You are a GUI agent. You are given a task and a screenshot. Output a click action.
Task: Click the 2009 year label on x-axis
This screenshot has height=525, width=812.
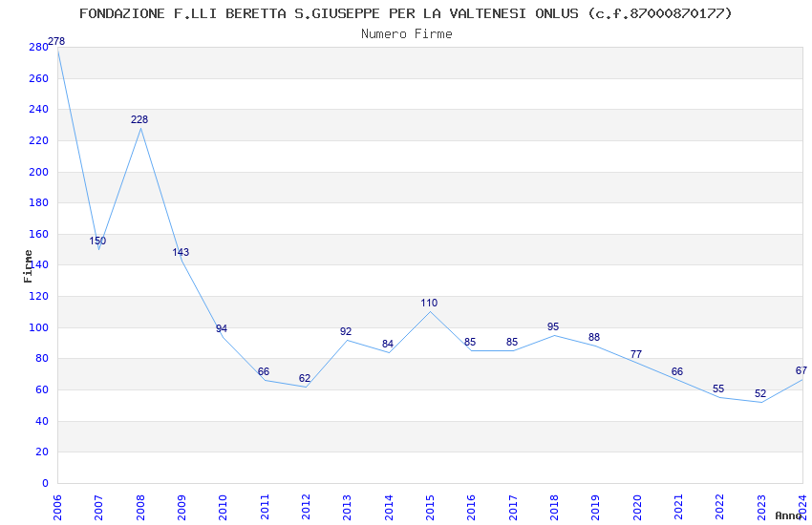182,507
